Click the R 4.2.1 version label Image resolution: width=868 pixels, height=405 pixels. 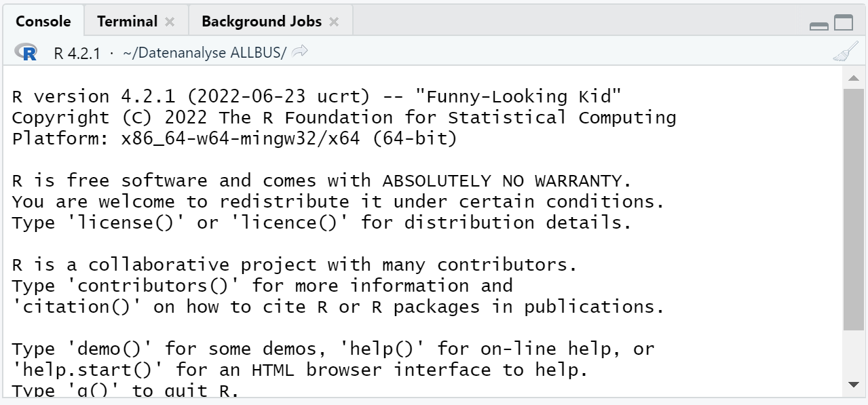click(77, 53)
